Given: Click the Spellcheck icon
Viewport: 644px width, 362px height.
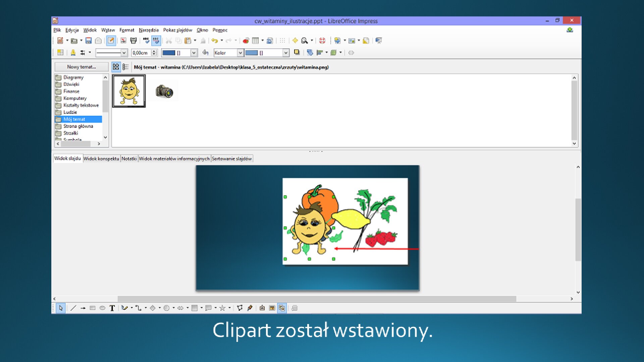Looking at the screenshot, I should click(x=146, y=41).
